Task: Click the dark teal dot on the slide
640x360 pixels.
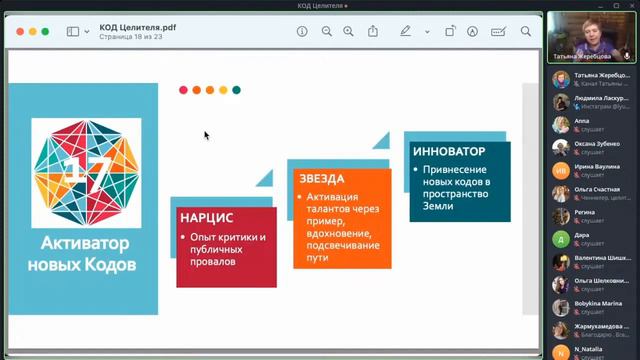Action: click(x=236, y=90)
